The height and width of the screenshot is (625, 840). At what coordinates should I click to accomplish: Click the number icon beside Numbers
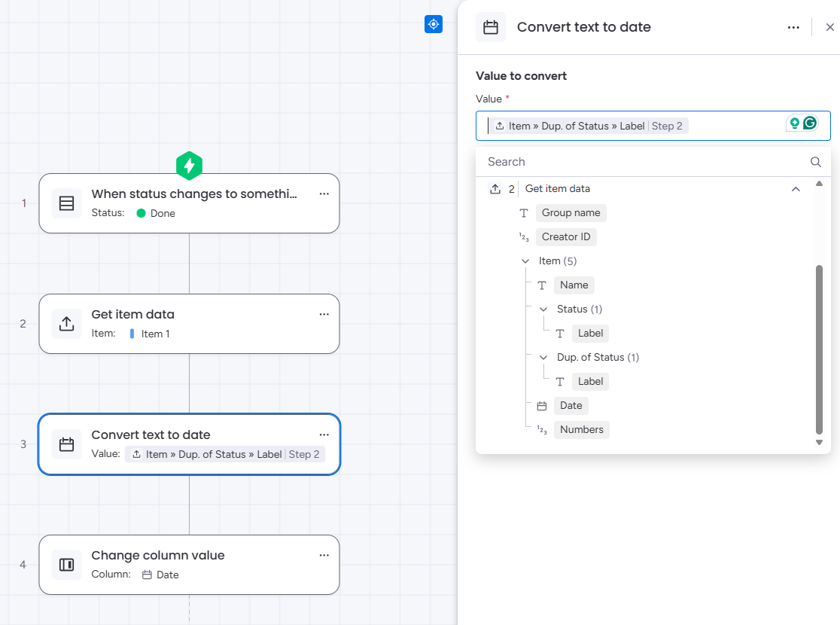(x=542, y=430)
